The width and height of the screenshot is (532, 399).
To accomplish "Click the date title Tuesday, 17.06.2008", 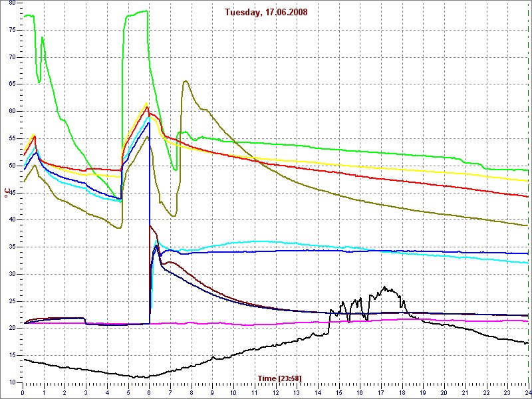I will click(266, 12).
